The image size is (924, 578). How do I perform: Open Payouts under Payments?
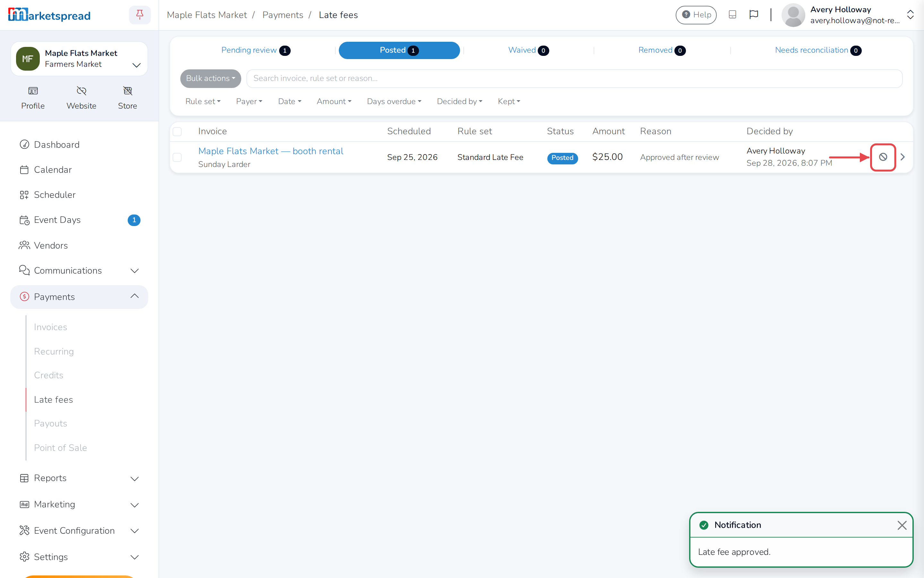[x=50, y=424]
